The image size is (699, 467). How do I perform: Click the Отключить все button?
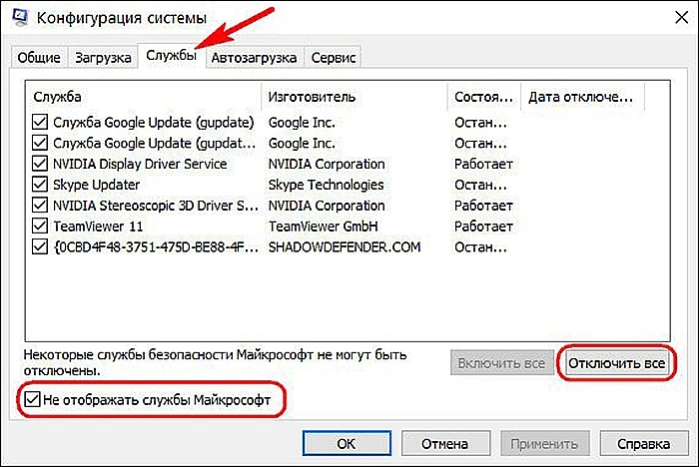(x=617, y=363)
